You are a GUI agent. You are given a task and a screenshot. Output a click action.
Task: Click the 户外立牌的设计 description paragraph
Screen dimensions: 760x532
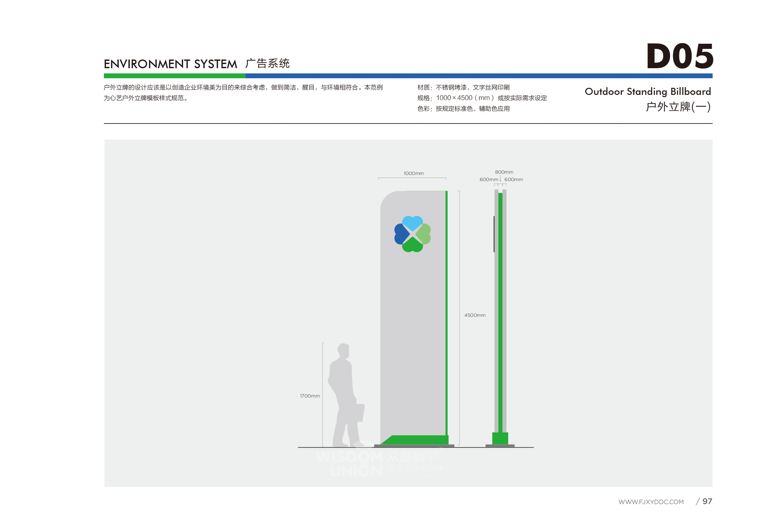(243, 93)
